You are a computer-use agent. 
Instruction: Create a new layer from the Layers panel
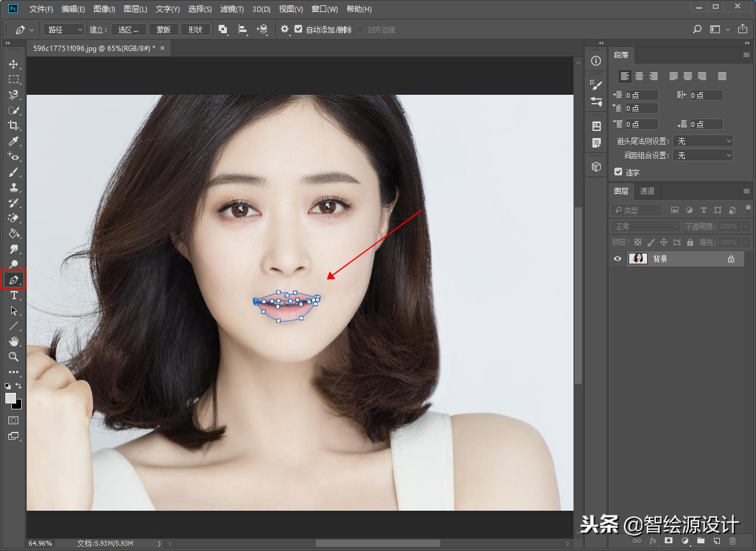point(717,540)
